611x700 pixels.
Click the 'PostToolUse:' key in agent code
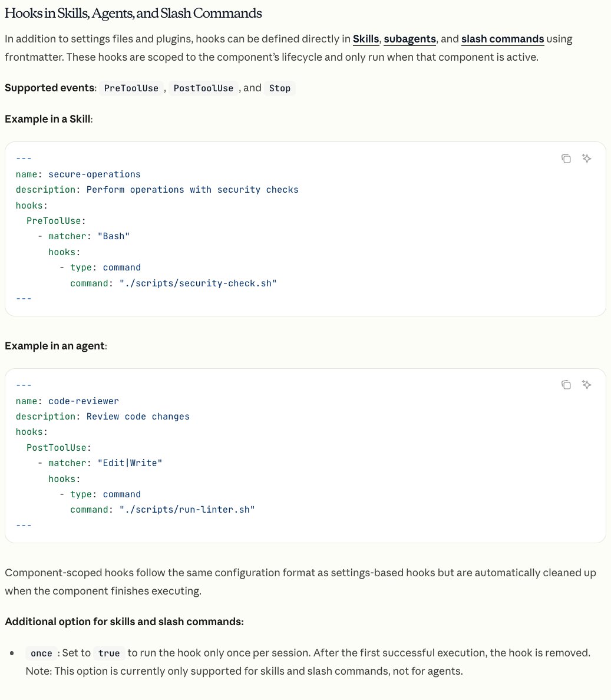tap(59, 448)
